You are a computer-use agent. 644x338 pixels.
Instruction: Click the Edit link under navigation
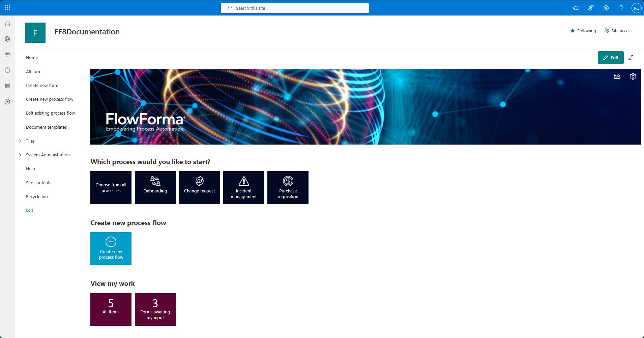[x=30, y=210]
